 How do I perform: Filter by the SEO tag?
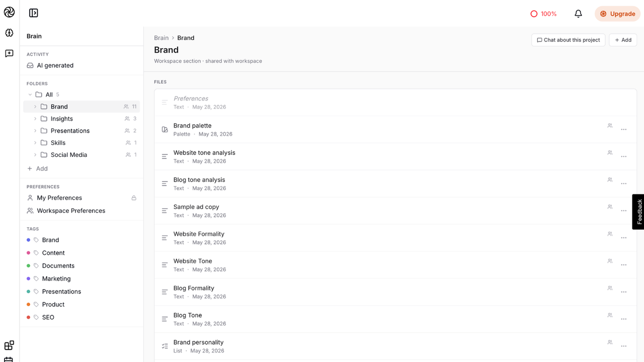[x=48, y=317]
